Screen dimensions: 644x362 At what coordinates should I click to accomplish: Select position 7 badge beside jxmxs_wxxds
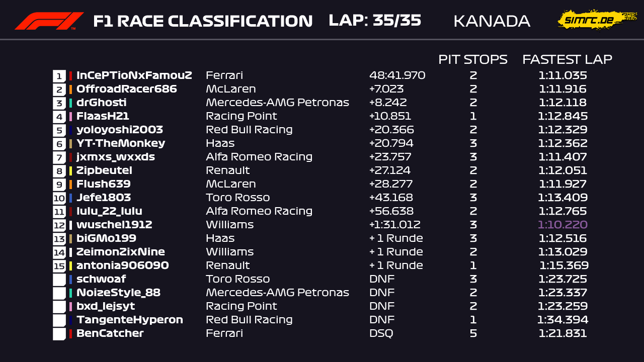59,157
